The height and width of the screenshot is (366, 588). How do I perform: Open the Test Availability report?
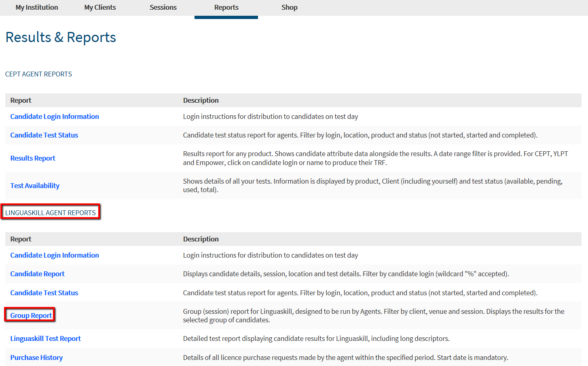point(35,186)
